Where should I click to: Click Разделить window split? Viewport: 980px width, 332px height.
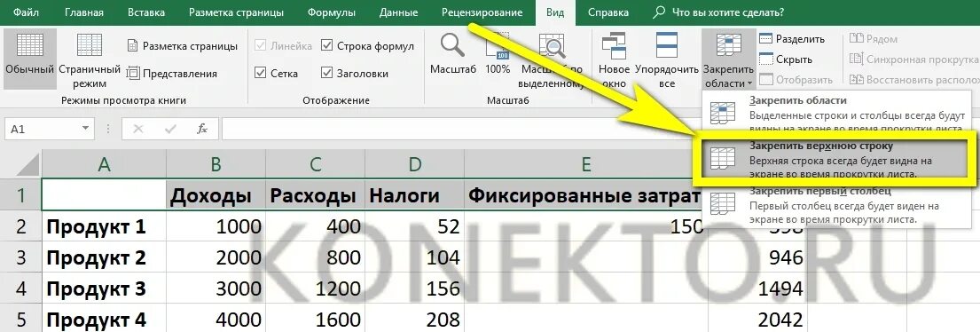[x=792, y=39]
